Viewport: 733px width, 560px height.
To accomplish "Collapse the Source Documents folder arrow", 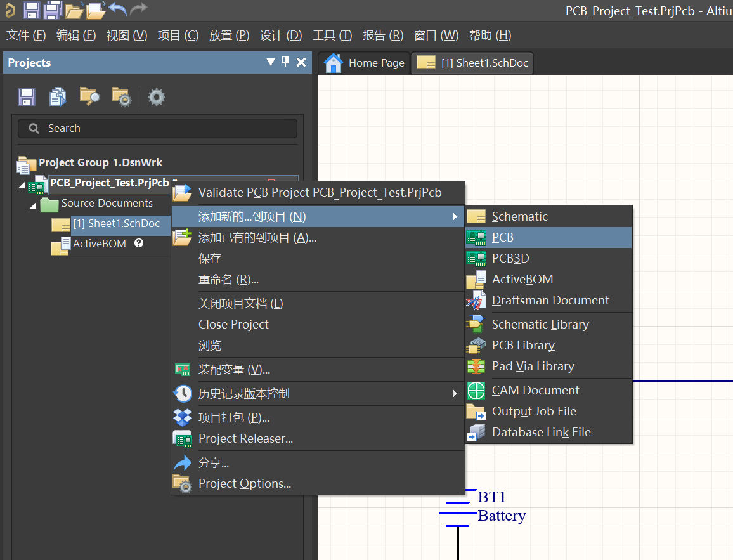I will tap(33, 205).
